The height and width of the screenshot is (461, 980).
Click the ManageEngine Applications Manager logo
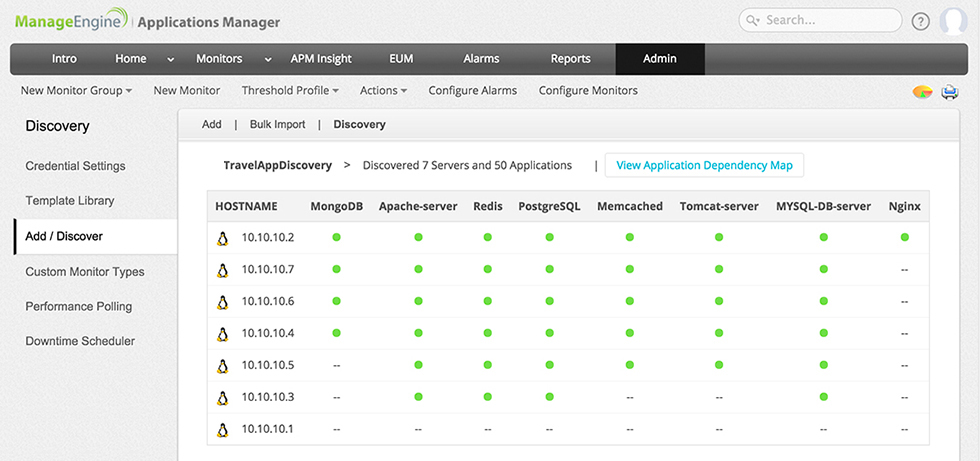click(x=147, y=21)
